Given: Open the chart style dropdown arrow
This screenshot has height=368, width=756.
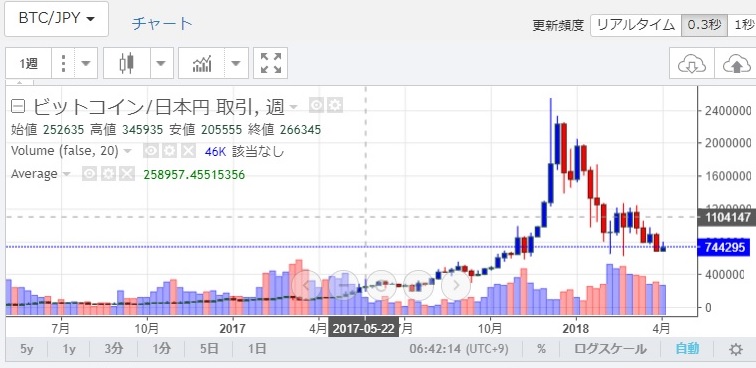Looking at the screenshot, I should pos(161,63).
